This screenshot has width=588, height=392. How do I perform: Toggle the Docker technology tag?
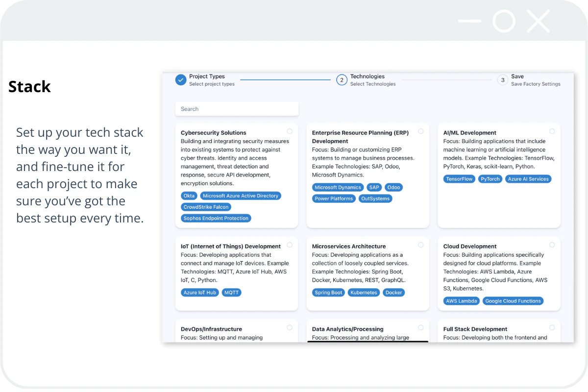coord(393,292)
